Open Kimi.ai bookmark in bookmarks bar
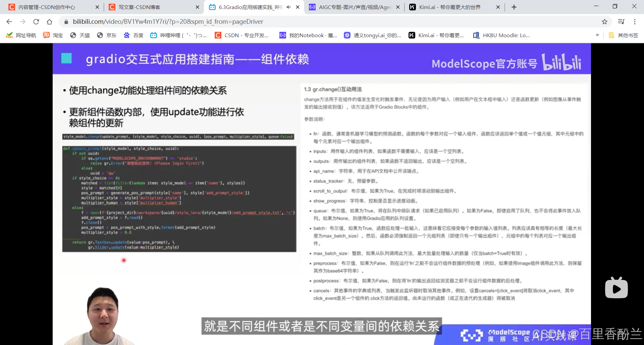 coord(436,35)
